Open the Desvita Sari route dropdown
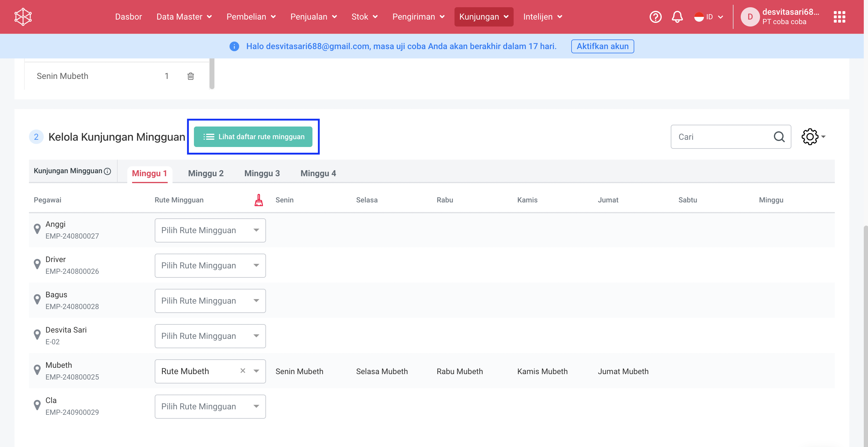Screen dimensions: 868x447 [210, 336]
